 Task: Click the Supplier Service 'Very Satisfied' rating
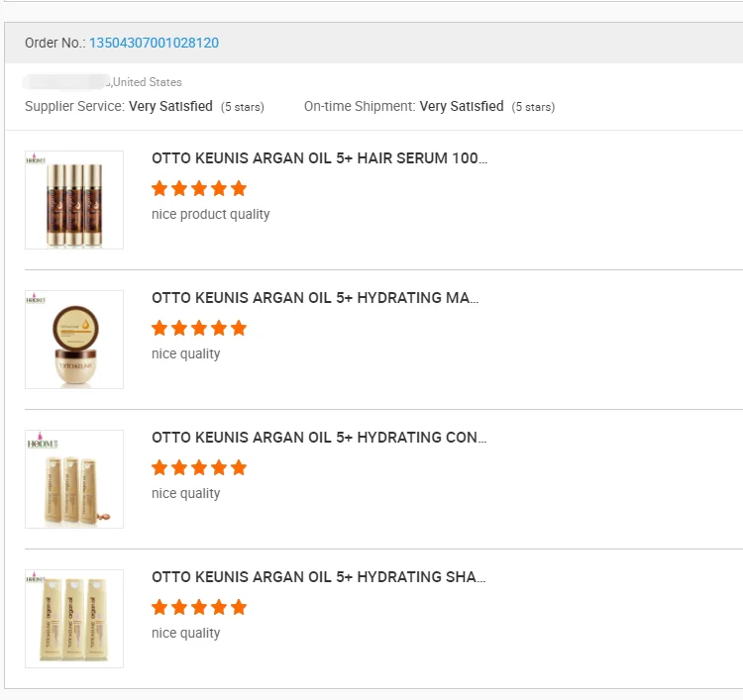click(x=170, y=106)
